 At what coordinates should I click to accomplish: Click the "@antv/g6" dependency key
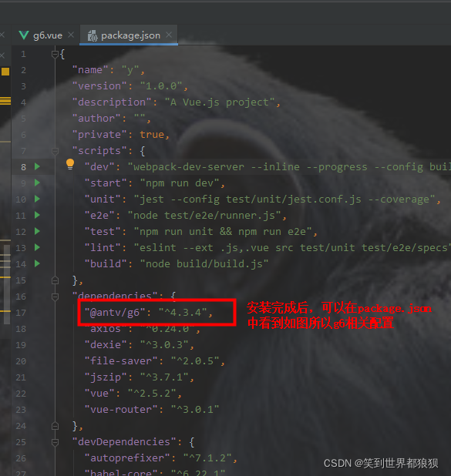click(x=115, y=313)
